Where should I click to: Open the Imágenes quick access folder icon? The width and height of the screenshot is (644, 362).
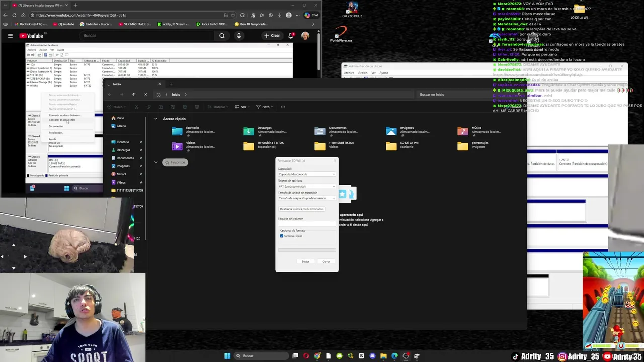(x=391, y=131)
